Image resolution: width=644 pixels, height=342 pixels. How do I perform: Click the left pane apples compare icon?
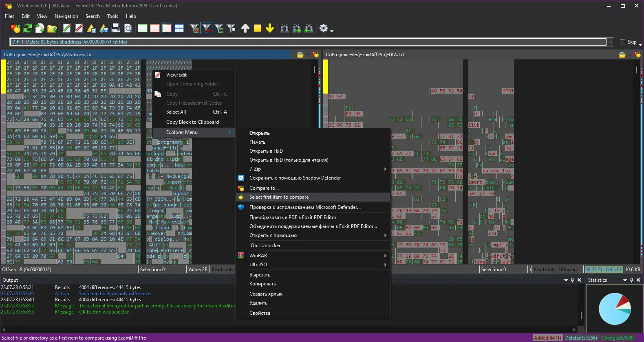[x=315, y=55]
